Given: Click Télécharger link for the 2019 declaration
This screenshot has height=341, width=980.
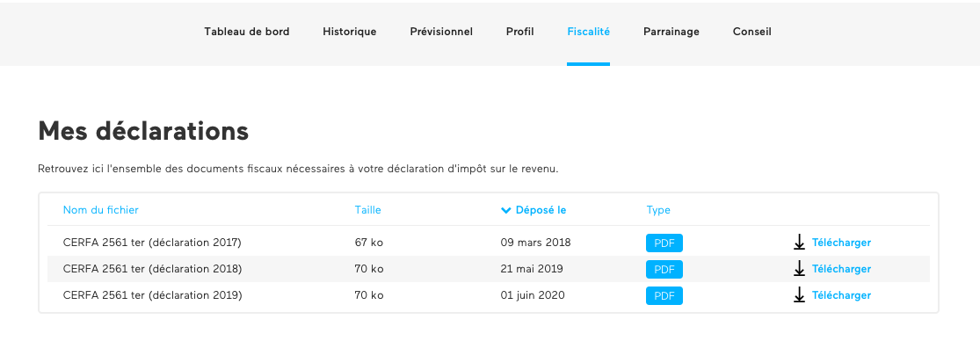Looking at the screenshot, I should [841, 294].
